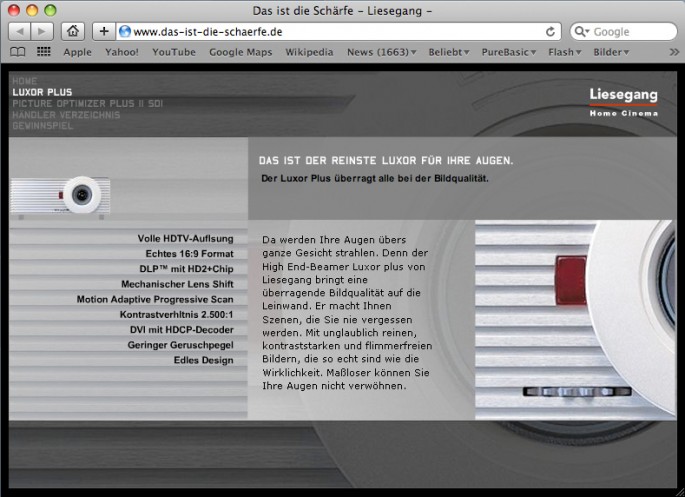
Task: Select feature Geringer Geruschpegel
Action: click(x=180, y=345)
